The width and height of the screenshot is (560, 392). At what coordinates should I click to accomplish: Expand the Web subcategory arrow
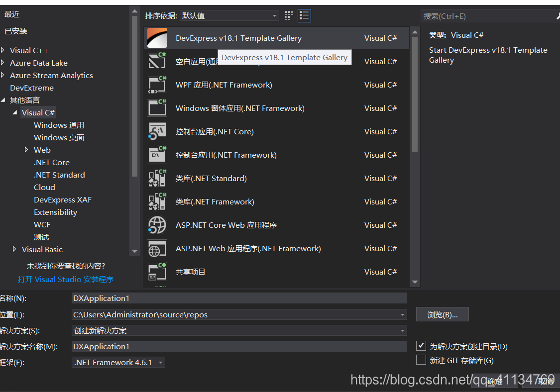pyautogui.click(x=26, y=150)
